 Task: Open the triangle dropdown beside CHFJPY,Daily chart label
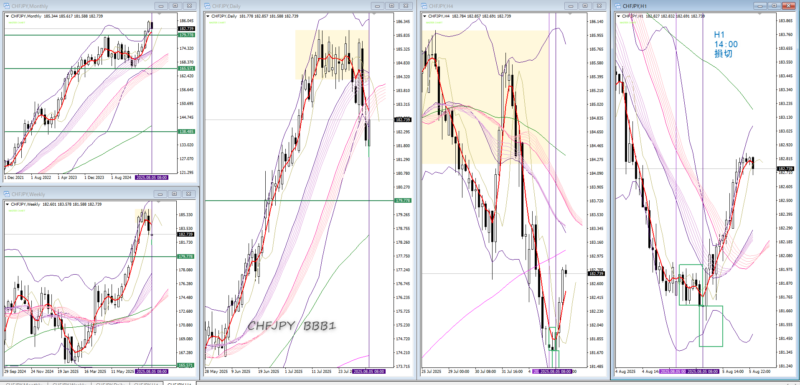coord(208,16)
